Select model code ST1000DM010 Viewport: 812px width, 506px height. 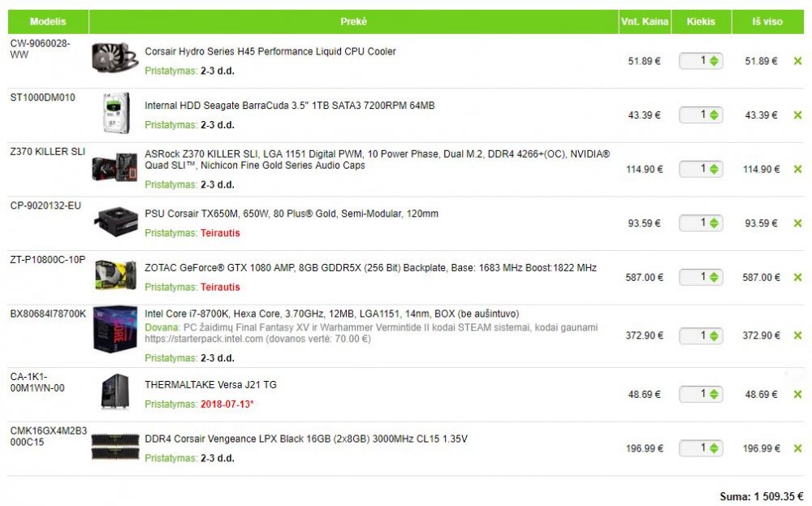click(42, 97)
